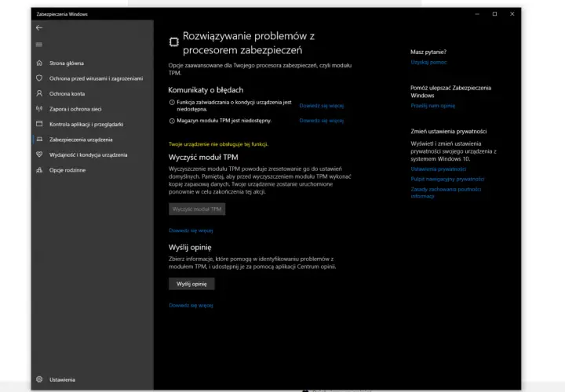Open Strona główna page

[66, 63]
